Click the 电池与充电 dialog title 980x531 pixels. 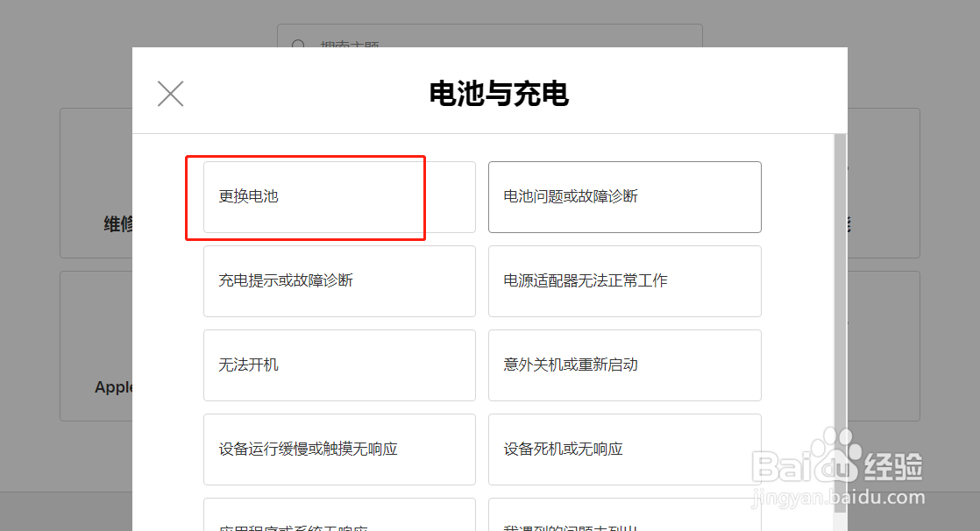pos(498,94)
